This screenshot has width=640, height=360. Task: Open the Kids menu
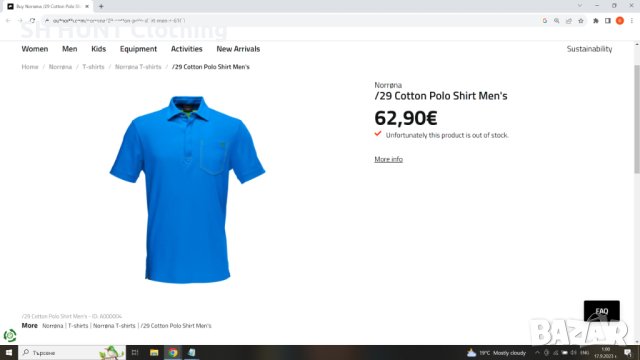click(x=98, y=49)
